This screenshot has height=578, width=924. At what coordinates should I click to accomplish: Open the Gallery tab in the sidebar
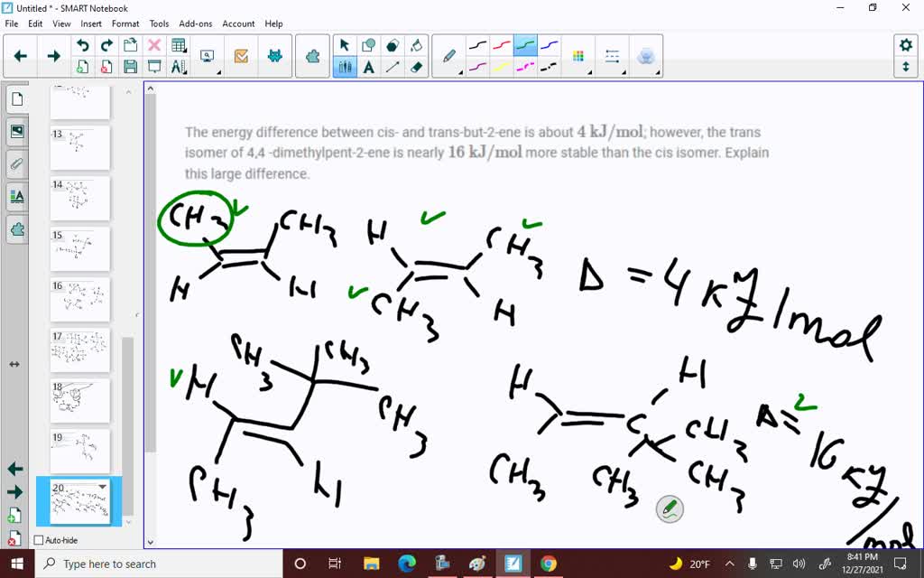16,130
